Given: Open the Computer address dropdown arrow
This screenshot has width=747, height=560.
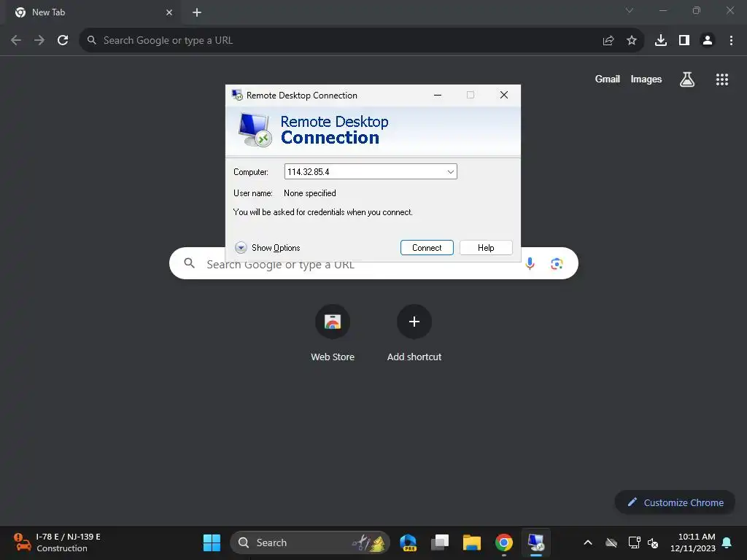Looking at the screenshot, I should (450, 172).
